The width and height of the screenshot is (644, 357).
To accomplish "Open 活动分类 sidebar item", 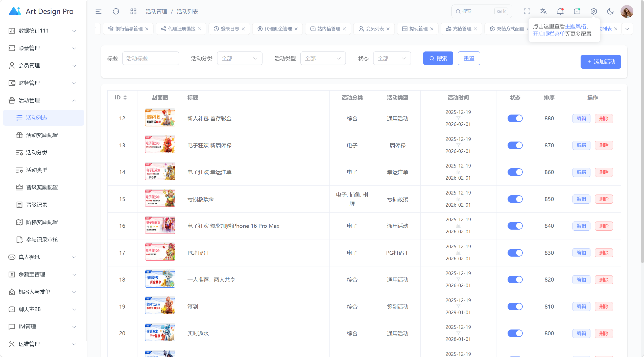I will 43,153.
